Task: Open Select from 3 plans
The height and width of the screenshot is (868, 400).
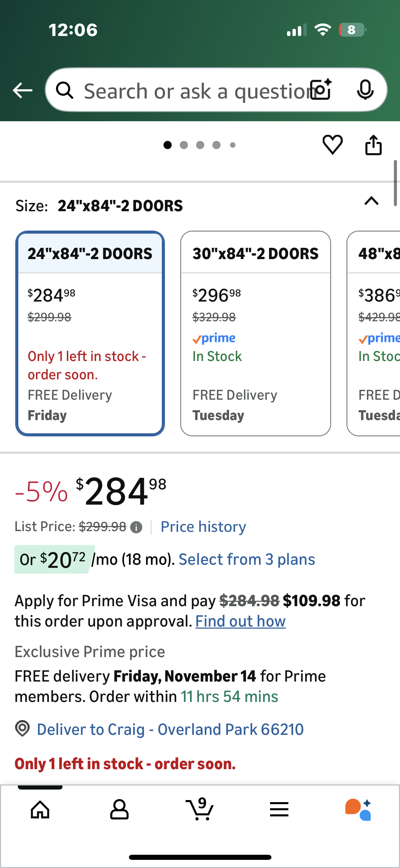Action: tap(247, 560)
